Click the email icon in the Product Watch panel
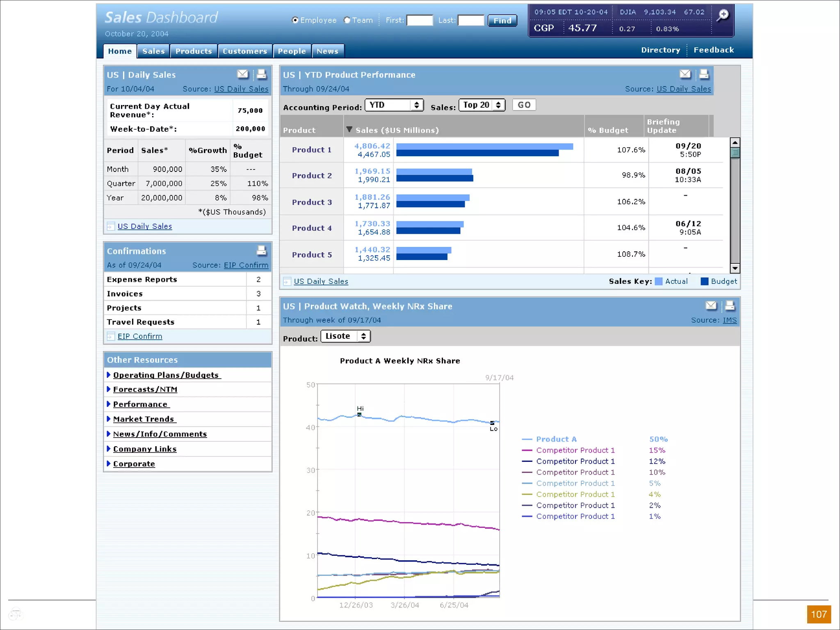Viewport: 840px width, 630px height. (x=711, y=306)
